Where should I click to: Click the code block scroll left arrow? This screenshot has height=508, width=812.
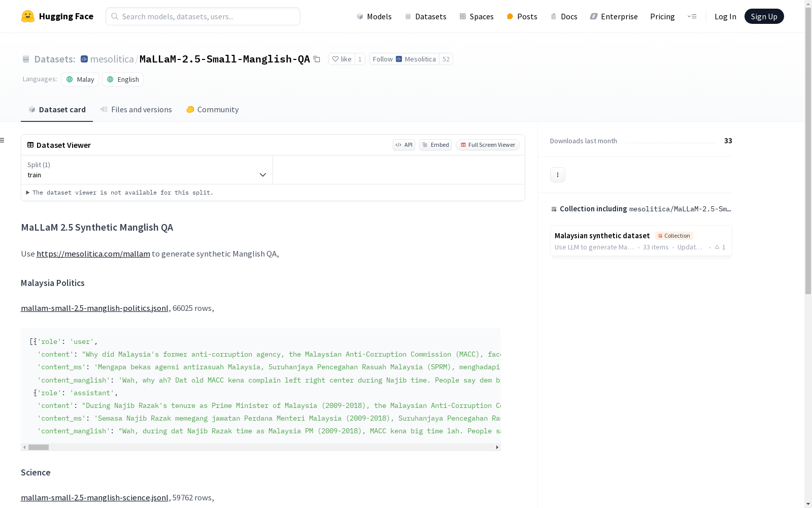point(24,448)
